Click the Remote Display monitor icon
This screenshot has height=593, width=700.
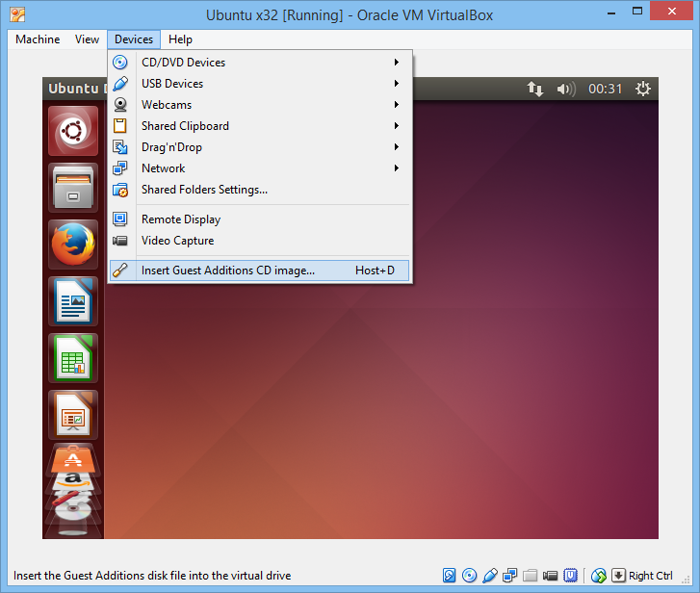tap(120, 219)
